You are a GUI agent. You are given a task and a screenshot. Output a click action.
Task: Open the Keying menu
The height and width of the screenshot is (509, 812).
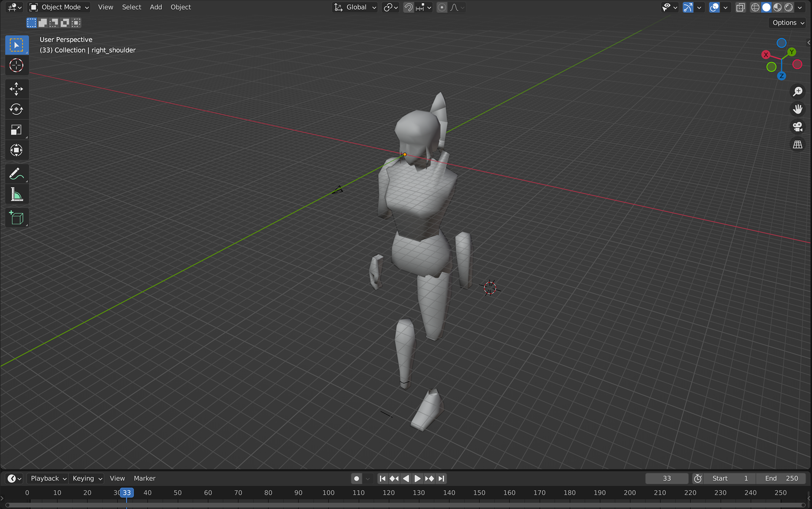(87, 479)
